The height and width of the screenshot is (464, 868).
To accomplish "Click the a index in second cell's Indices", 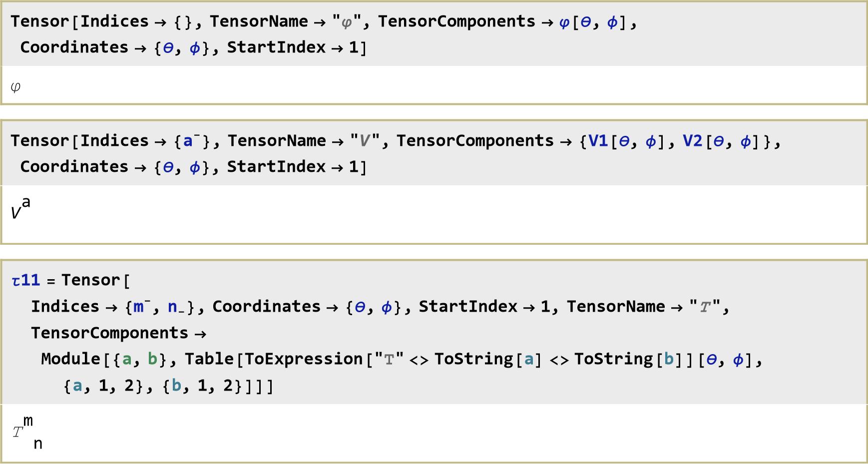I will (188, 141).
